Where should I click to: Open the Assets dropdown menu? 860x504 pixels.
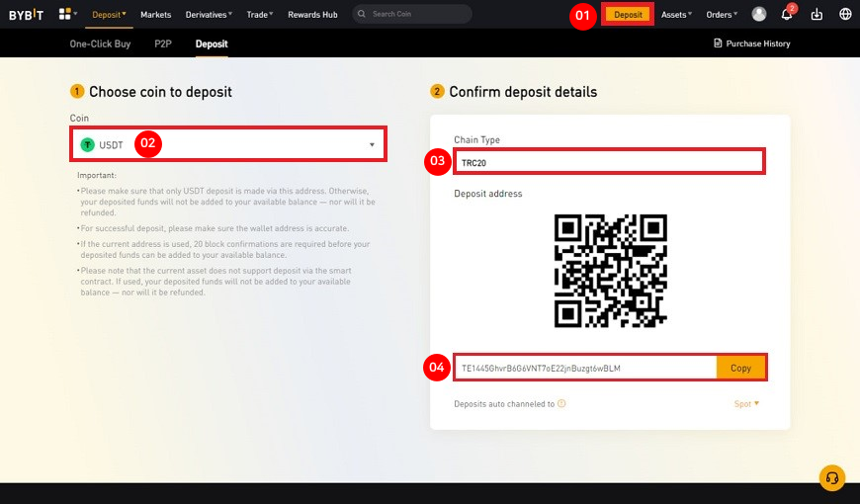point(676,15)
